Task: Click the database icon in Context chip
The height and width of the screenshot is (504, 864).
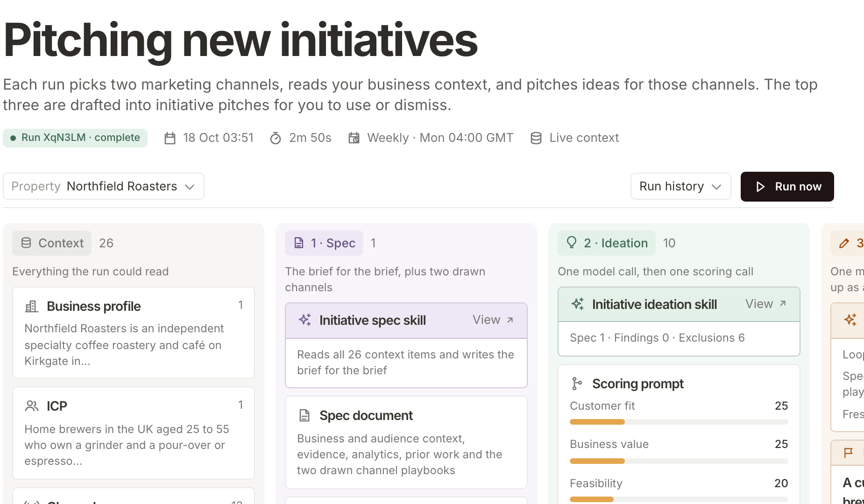Action: pos(26,243)
